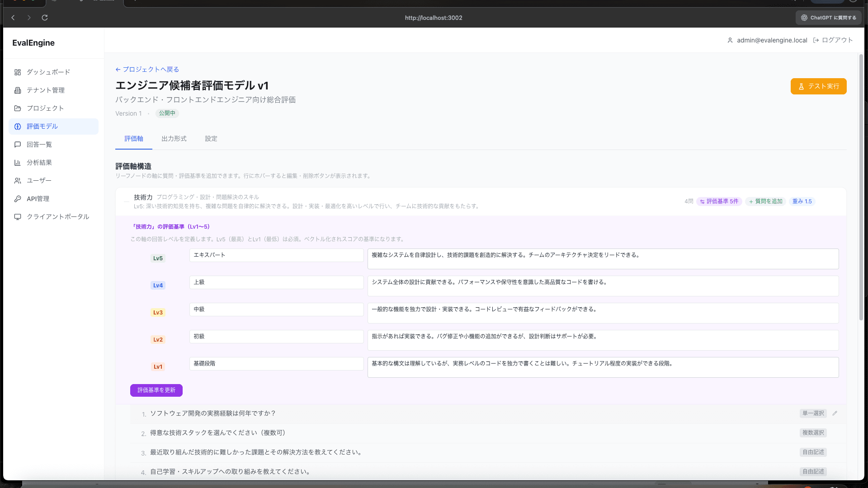Click the テスト実行 button
The width and height of the screenshot is (868, 488).
(x=818, y=86)
